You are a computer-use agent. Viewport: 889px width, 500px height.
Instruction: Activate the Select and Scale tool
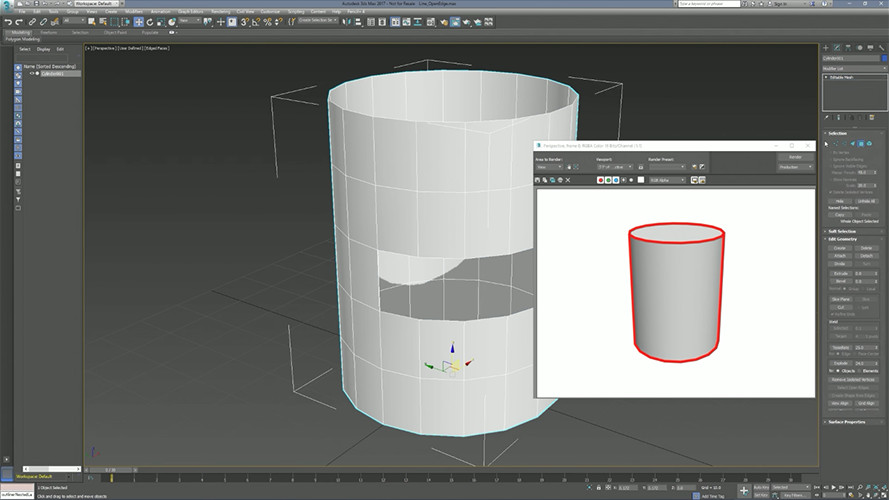tap(160, 22)
